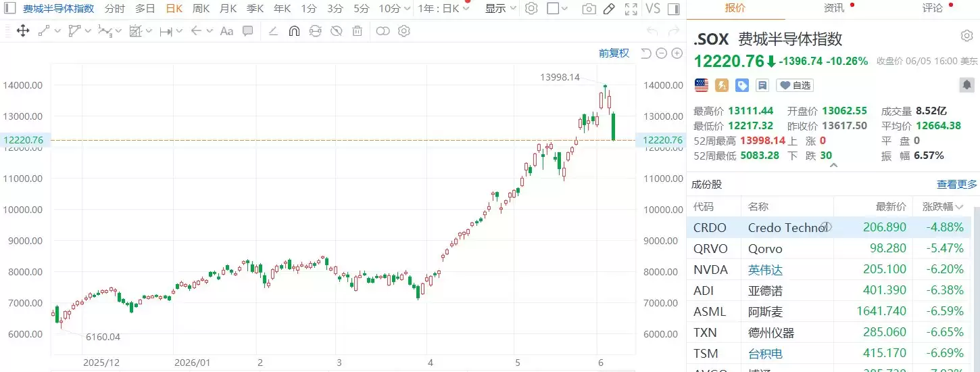
Task: Expand arrow marker tool dropdown arrow
Action: pos(210,31)
